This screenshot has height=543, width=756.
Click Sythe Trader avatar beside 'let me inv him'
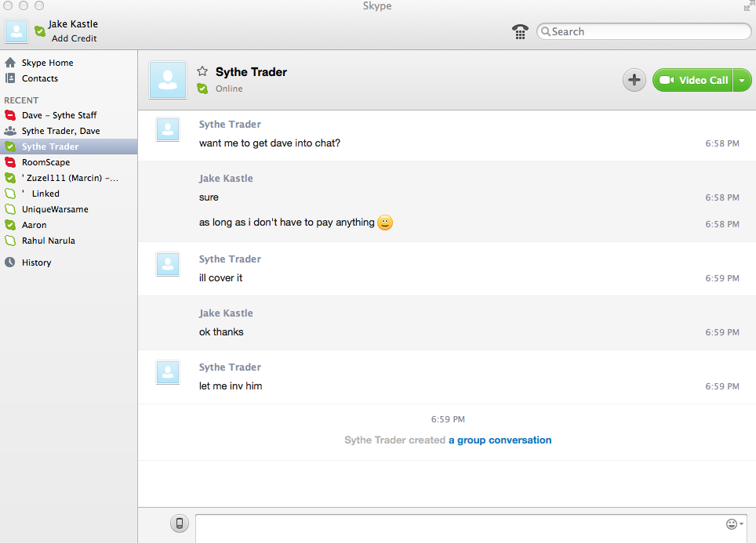(168, 372)
